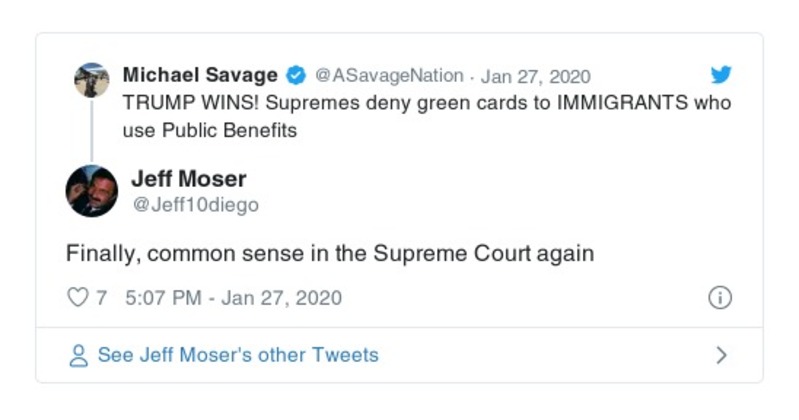Screen dimensions: 799x420
Task: Visit the @ASavageNation handle
Action: point(389,76)
